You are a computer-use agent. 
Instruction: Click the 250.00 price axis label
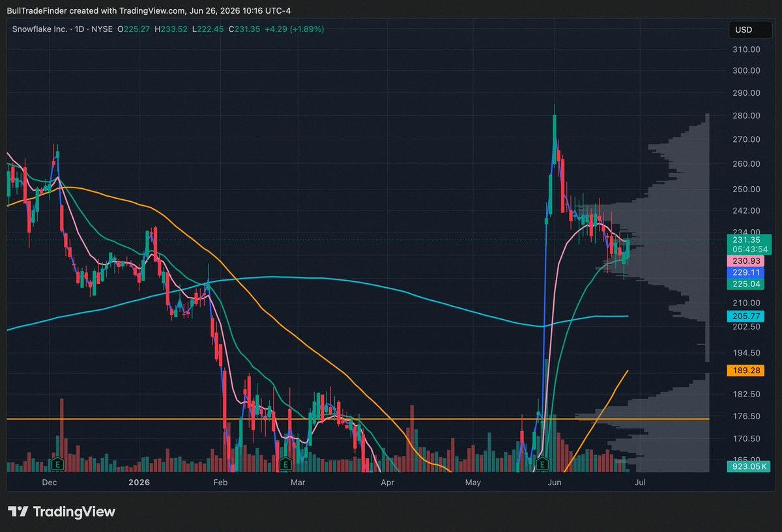click(746, 189)
